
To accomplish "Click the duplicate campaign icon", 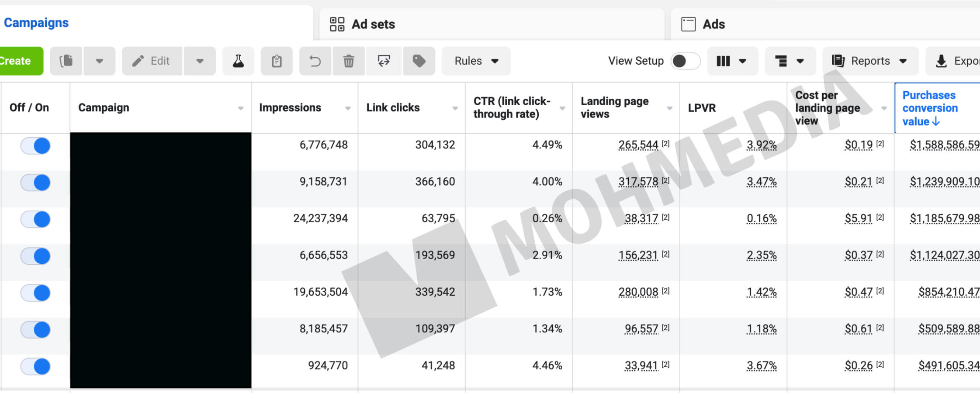I will tap(66, 61).
